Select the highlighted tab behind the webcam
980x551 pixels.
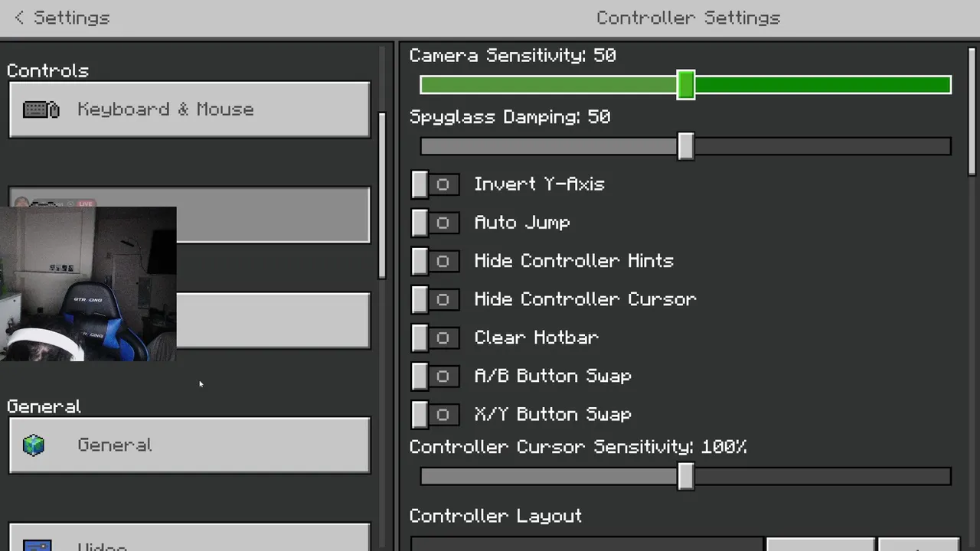click(273, 215)
